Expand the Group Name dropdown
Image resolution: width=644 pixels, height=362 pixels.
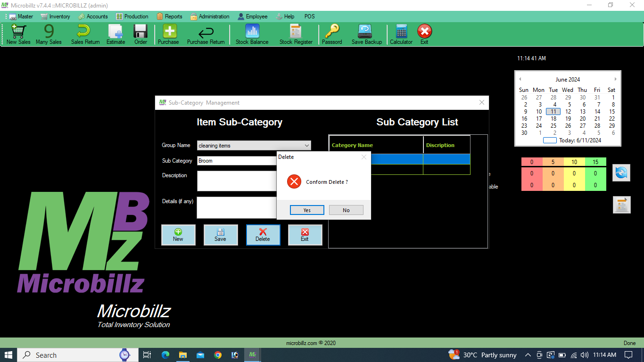[x=307, y=146]
